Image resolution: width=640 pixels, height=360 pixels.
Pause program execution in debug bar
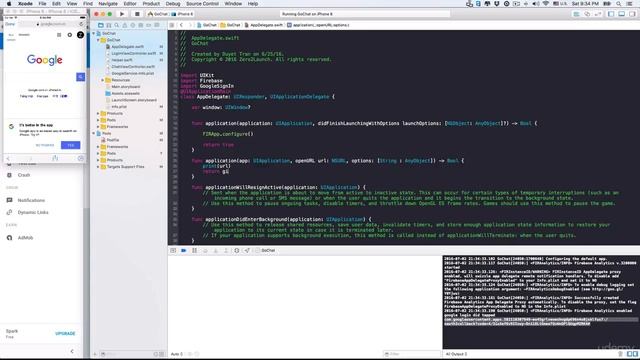coord(194,250)
